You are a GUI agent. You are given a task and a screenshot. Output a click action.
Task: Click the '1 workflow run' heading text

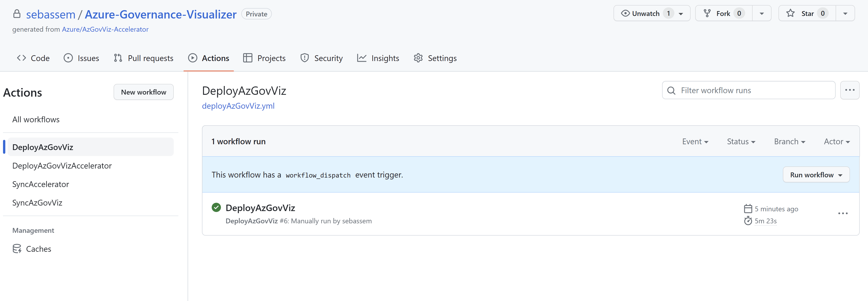pos(239,141)
